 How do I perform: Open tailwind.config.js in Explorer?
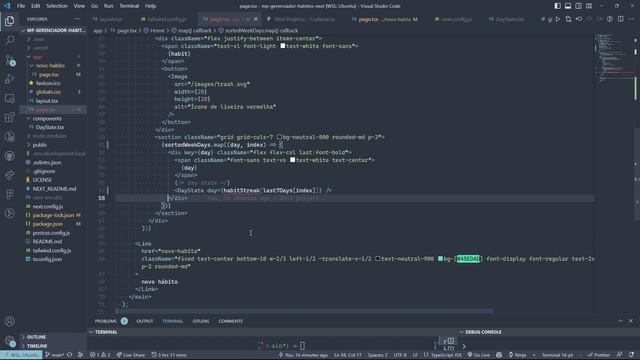coord(52,251)
